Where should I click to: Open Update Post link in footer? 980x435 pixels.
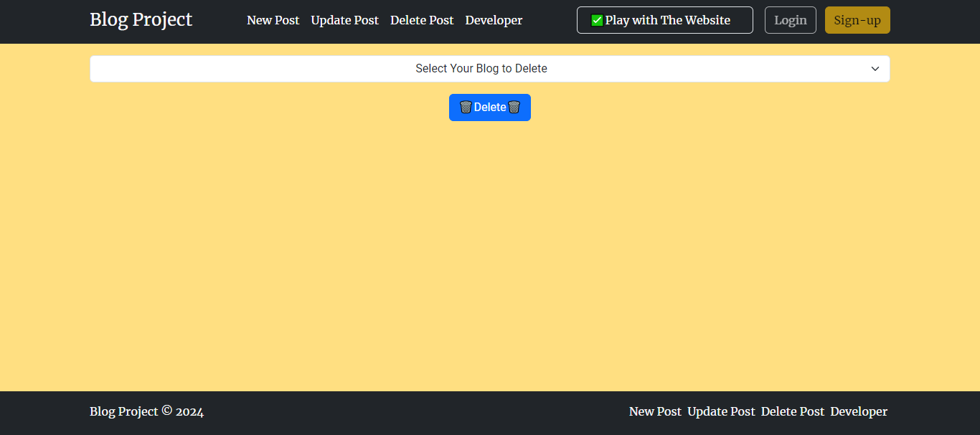(721, 411)
